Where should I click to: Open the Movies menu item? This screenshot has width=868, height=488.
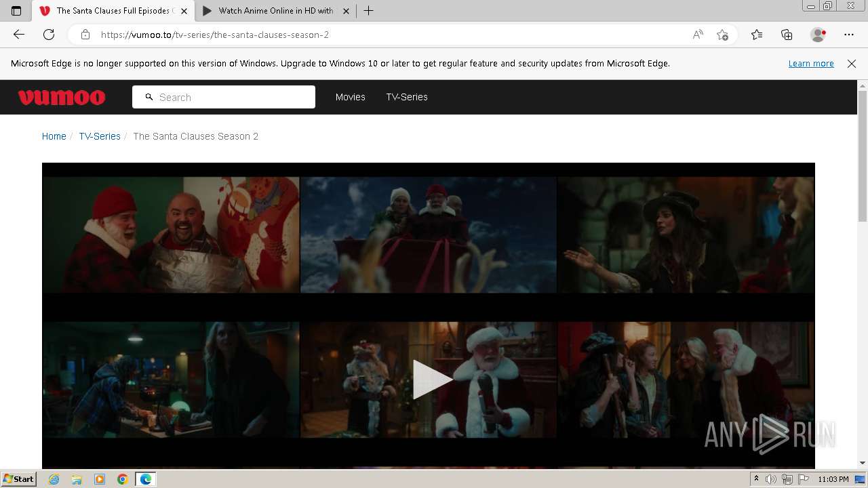pos(351,97)
